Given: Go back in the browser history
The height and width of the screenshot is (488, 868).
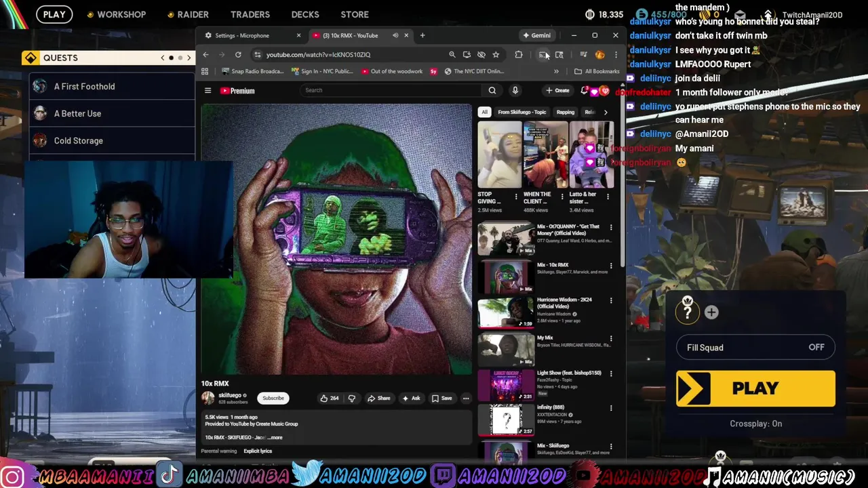Looking at the screenshot, I should tap(206, 55).
